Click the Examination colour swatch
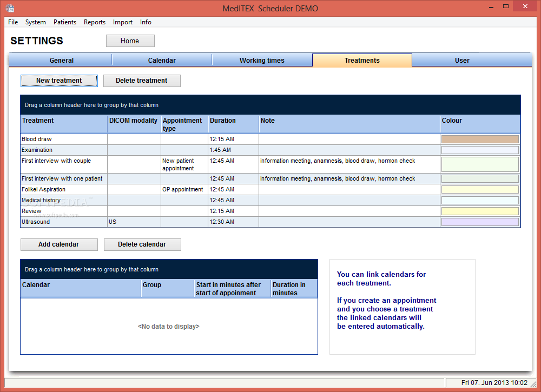Screen dimensions: 541x392 coord(480,150)
